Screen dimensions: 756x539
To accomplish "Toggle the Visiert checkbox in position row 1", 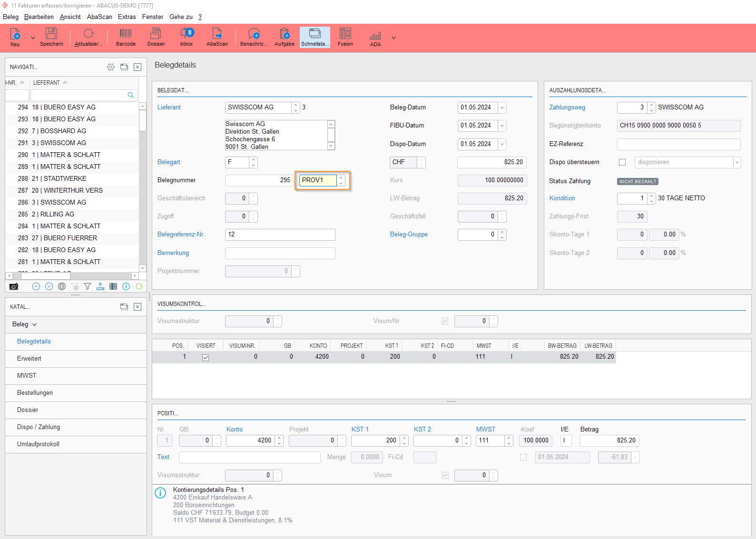I will pyautogui.click(x=206, y=357).
